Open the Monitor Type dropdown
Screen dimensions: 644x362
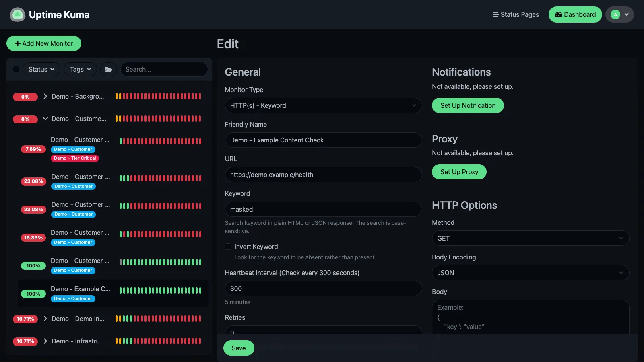tap(323, 105)
